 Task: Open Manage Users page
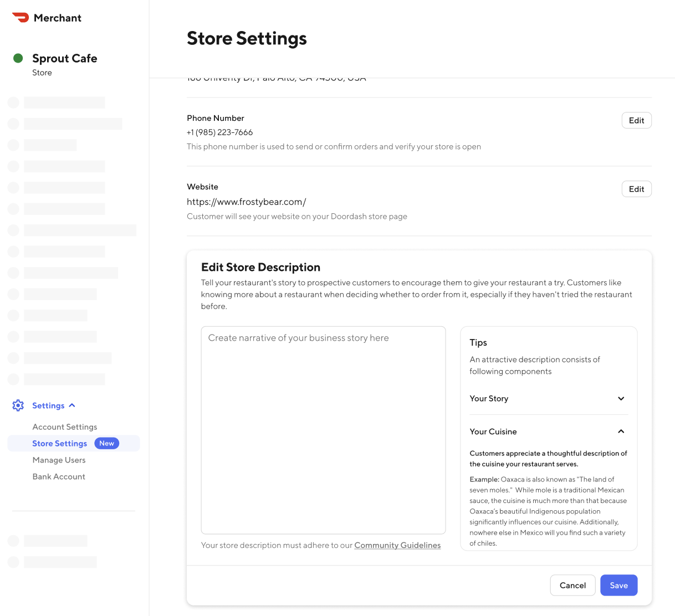[59, 460]
